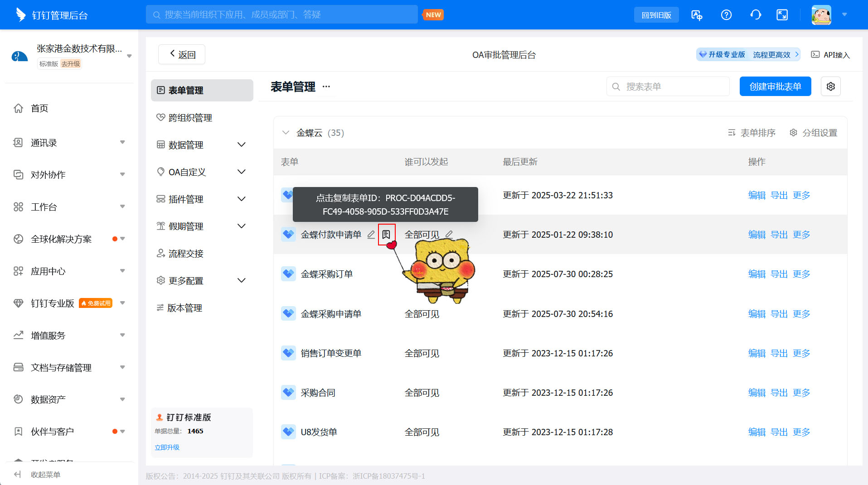The image size is (868, 485).
Task: Click the 创建审批表单 button
Action: click(x=775, y=86)
